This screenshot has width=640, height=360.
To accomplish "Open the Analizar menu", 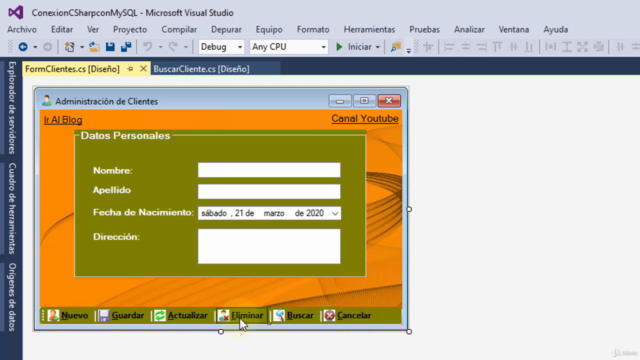I will (469, 29).
